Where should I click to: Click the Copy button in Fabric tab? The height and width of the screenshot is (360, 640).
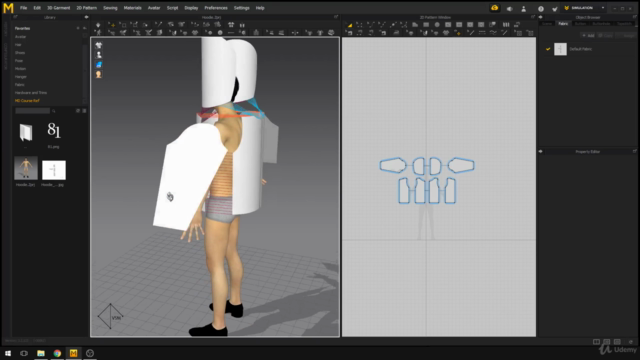606,36
